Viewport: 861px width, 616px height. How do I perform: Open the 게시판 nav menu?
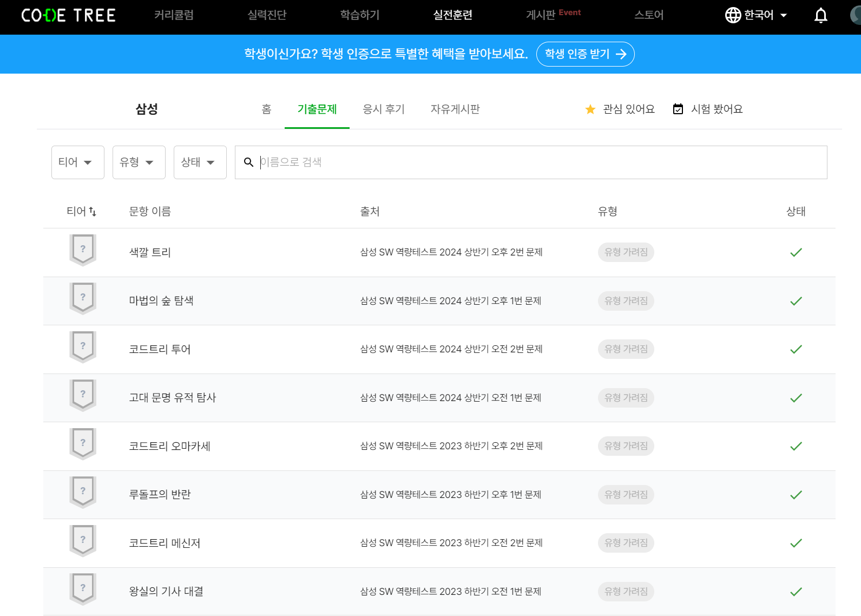pos(541,15)
